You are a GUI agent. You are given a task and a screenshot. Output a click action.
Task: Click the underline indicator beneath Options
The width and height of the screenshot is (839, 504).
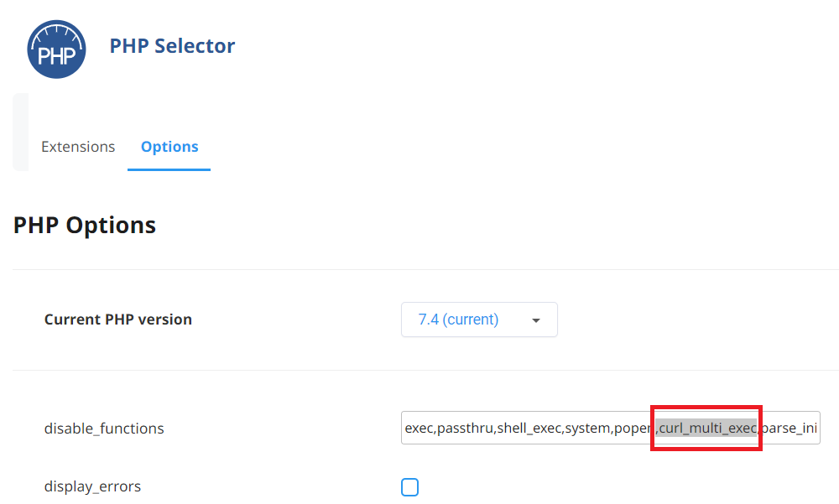(169, 169)
